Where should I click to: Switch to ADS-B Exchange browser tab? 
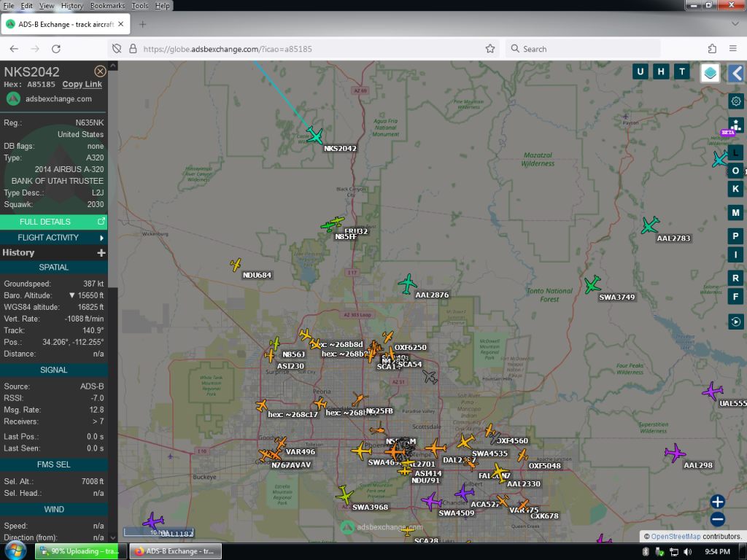point(65,24)
